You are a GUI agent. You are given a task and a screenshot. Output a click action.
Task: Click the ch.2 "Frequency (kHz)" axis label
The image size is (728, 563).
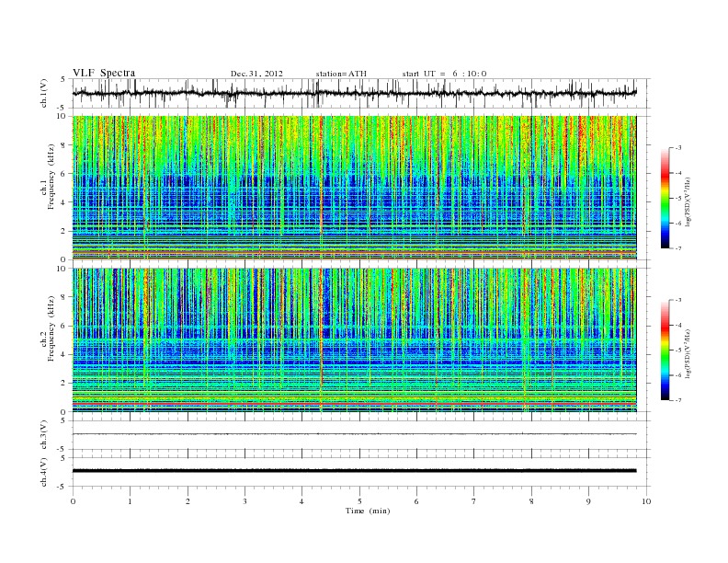[x=51, y=328]
